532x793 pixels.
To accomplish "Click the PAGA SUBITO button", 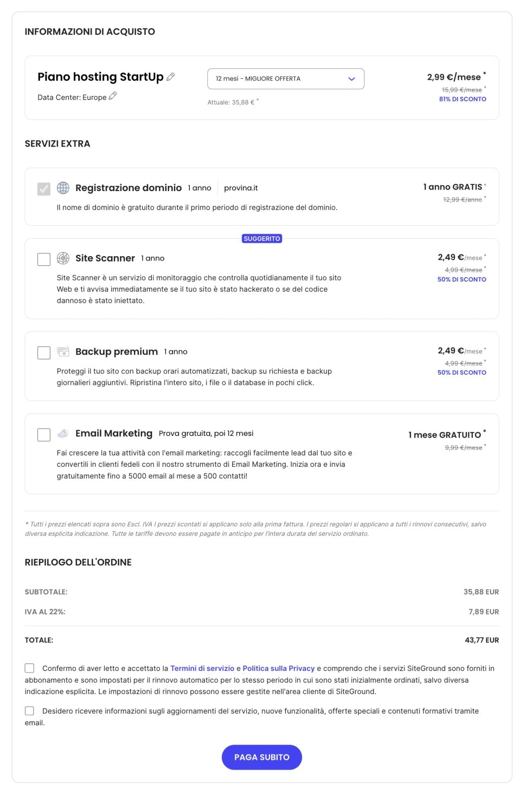I will [x=261, y=757].
